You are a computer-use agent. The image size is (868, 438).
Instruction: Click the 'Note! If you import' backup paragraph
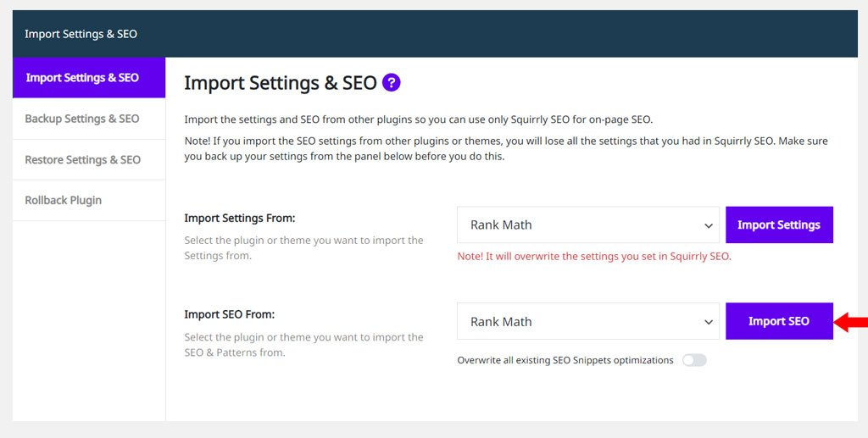click(506, 149)
